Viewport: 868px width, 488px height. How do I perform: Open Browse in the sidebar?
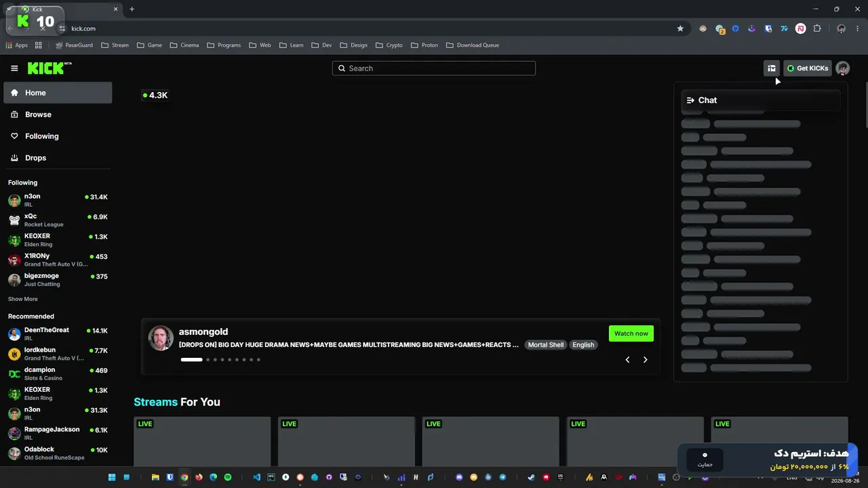58,115
